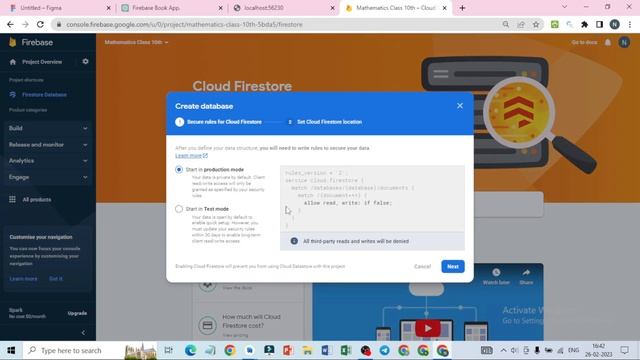This screenshot has height=360, width=640.
Task: Close the Create database dialog
Action: [x=460, y=106]
